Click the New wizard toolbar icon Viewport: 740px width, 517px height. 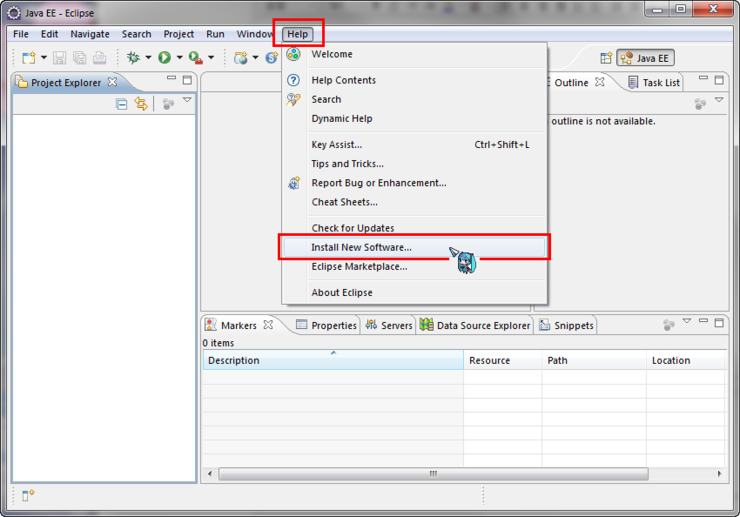(x=29, y=58)
